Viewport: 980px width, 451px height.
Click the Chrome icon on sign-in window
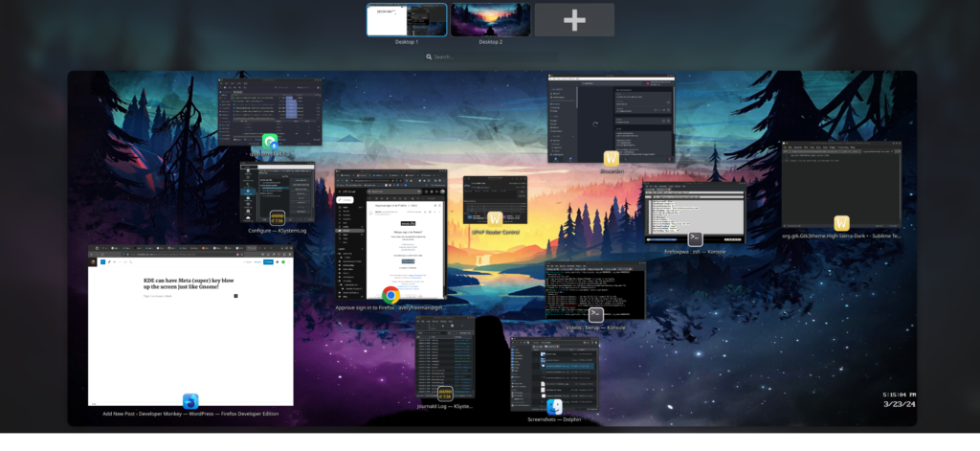(390, 295)
